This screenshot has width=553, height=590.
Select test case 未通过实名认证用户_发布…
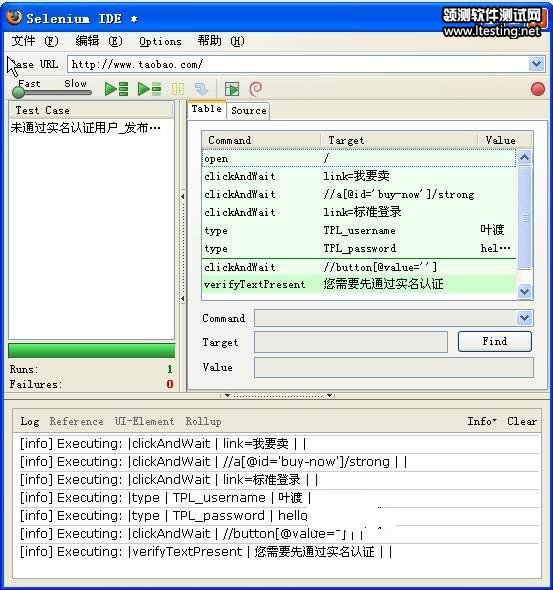(x=85, y=128)
